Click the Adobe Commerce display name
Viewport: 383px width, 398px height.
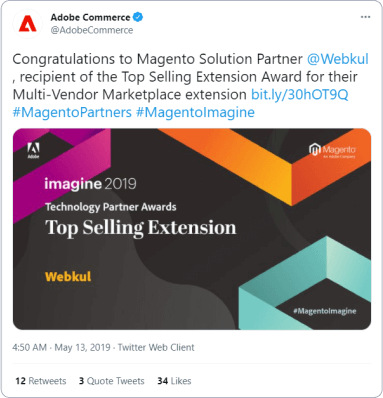tap(90, 17)
